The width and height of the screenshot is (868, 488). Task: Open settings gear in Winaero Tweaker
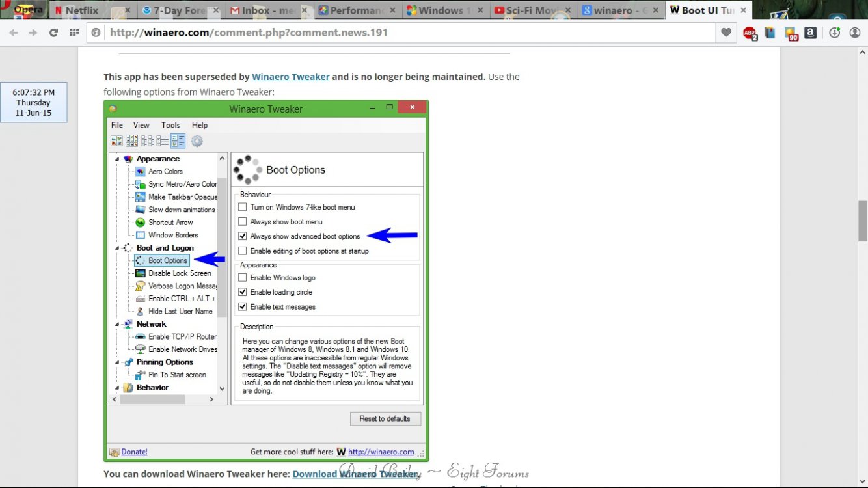(197, 141)
